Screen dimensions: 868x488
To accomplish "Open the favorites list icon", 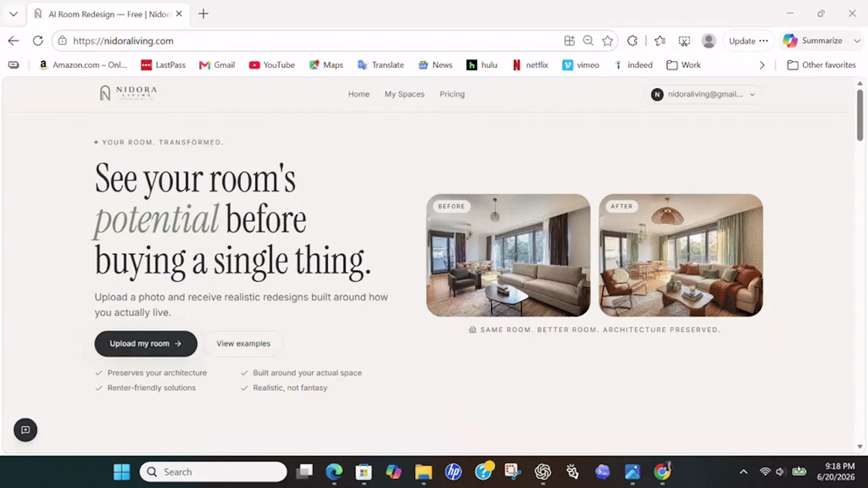I will tap(660, 41).
